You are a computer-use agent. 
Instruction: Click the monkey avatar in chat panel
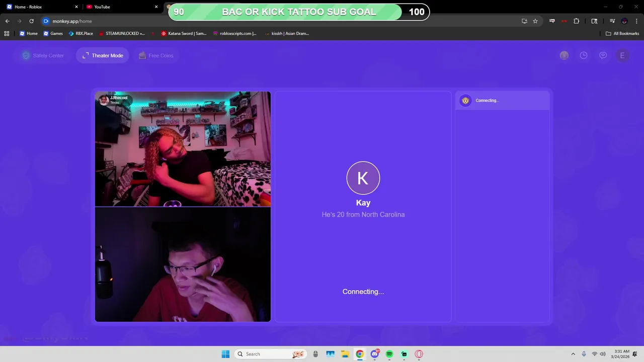click(465, 101)
